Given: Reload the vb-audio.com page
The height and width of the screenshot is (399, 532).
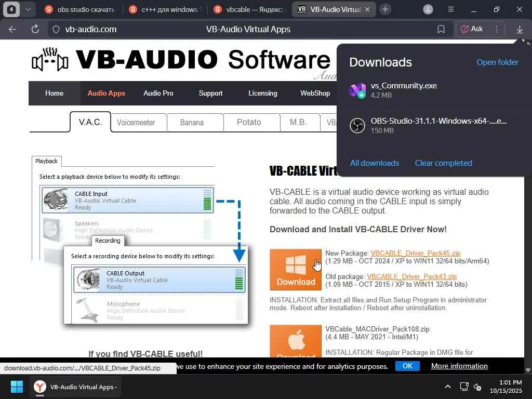Looking at the screenshot, I should 35,29.
